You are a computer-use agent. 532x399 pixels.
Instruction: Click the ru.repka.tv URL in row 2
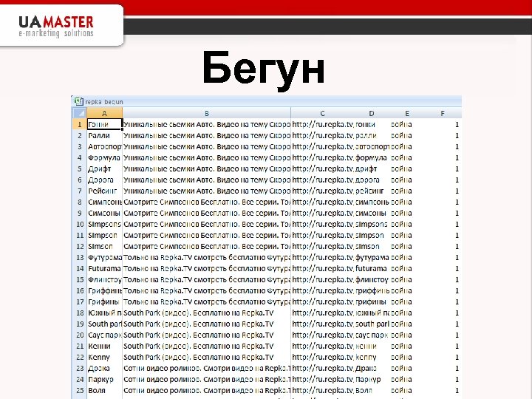click(323, 135)
